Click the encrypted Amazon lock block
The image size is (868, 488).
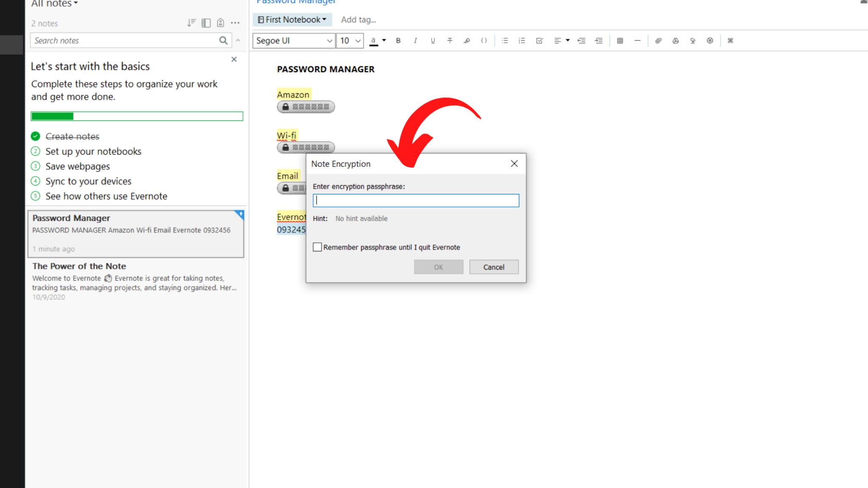pos(306,107)
